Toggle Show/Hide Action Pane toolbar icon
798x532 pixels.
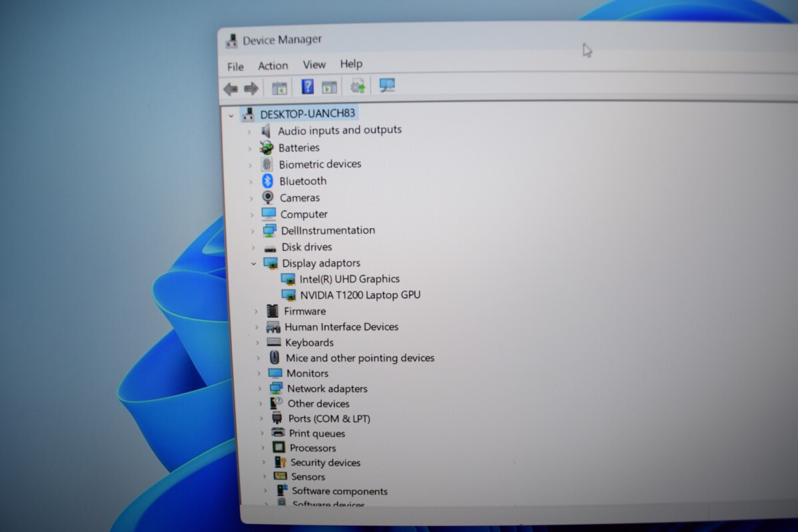(329, 87)
